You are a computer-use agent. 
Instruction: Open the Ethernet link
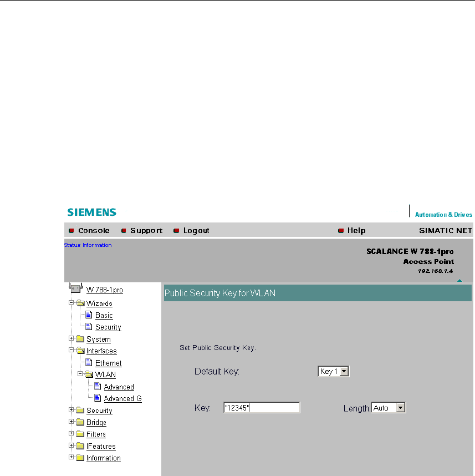pos(108,363)
